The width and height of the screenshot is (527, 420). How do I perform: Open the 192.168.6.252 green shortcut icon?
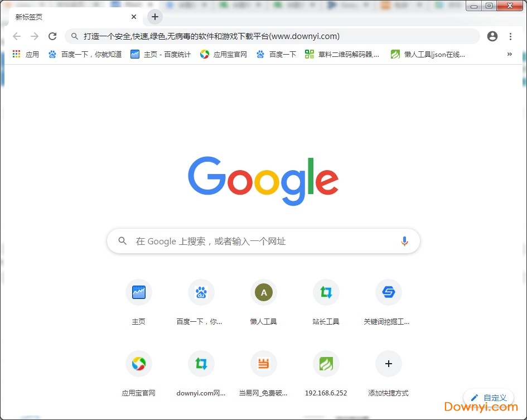pyautogui.click(x=326, y=364)
